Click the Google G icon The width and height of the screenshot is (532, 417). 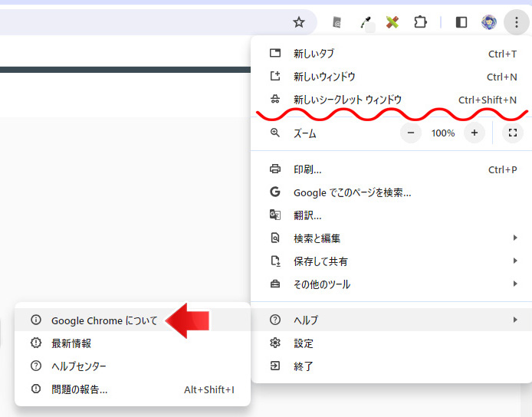pyautogui.click(x=275, y=192)
